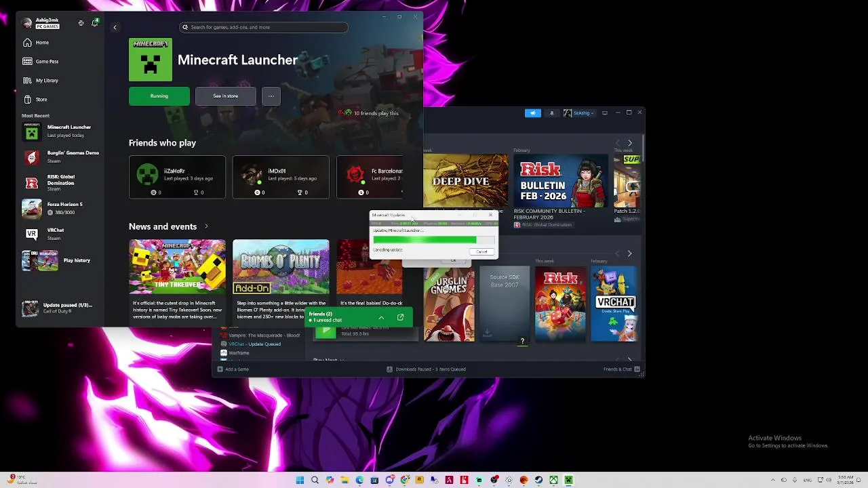Open Deep Dive news card in Steam
The width and height of the screenshot is (868, 488).
coord(465,180)
